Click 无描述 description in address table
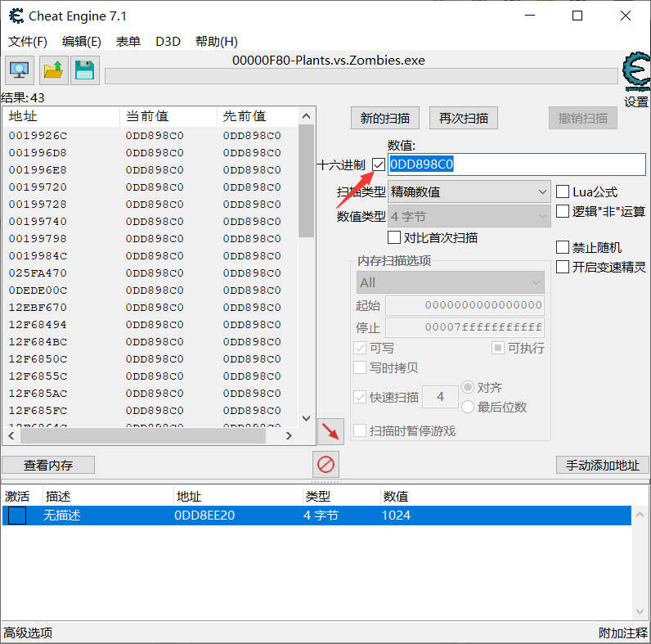The image size is (651, 644). (x=61, y=516)
